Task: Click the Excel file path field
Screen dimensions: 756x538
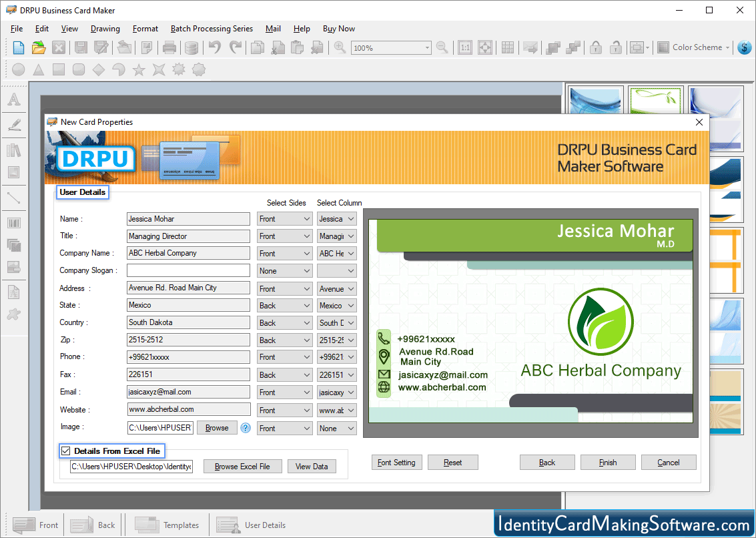Action: (131, 467)
